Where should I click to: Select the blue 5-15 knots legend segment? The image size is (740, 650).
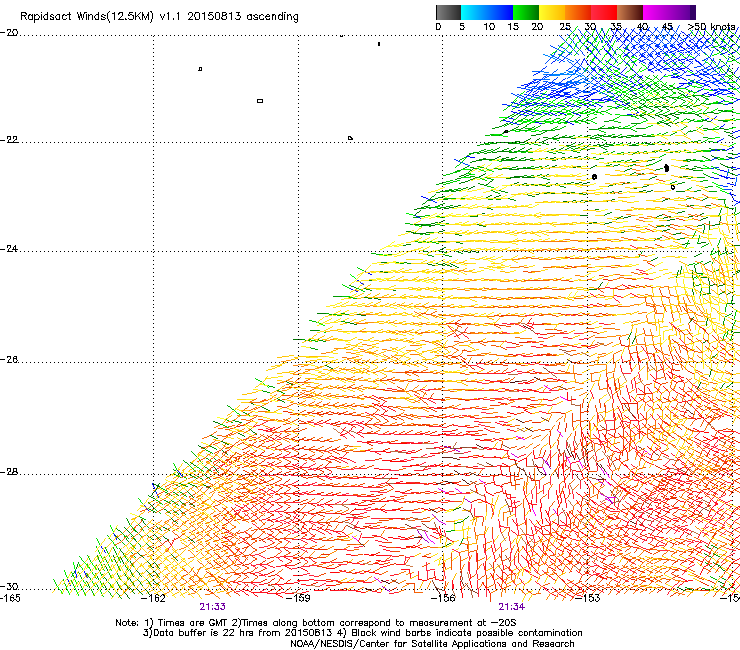click(487, 12)
